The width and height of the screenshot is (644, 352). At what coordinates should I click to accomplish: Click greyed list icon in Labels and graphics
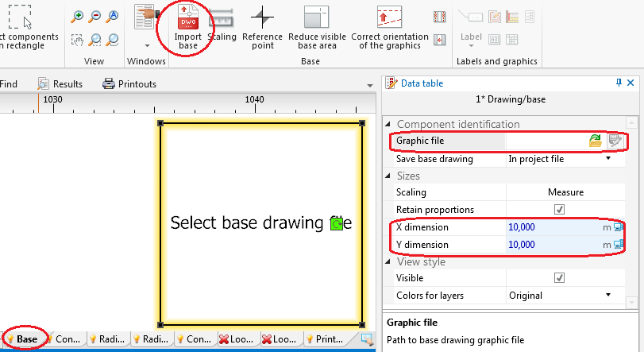coord(530,17)
